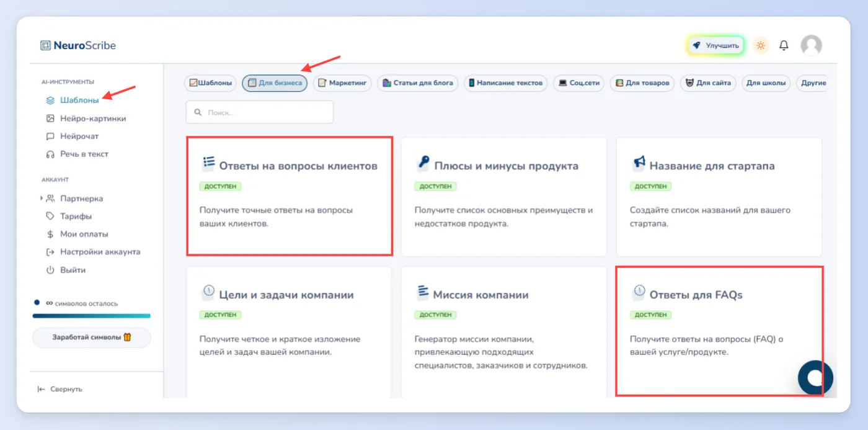Open Настройки аккаунта
The height and width of the screenshot is (430, 868).
(x=100, y=252)
